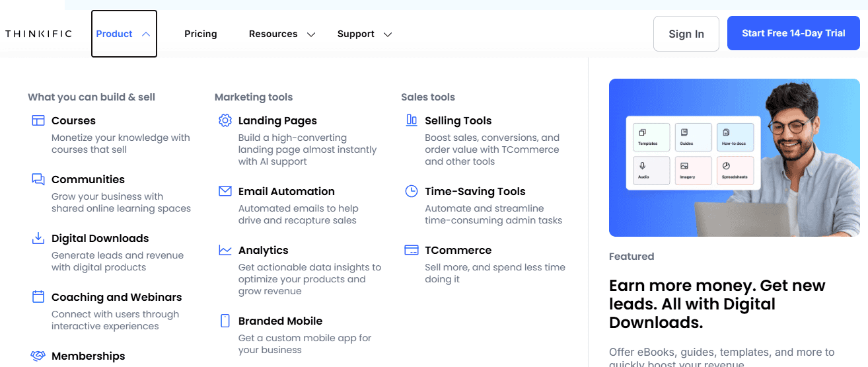Click the Time-Saving Tools clock icon

pos(412,191)
